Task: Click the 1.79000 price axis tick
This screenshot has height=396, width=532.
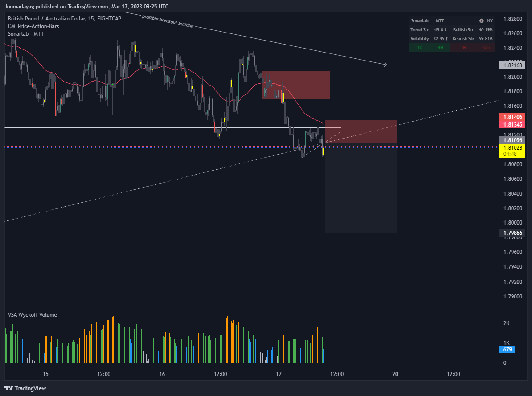Action: (513, 297)
